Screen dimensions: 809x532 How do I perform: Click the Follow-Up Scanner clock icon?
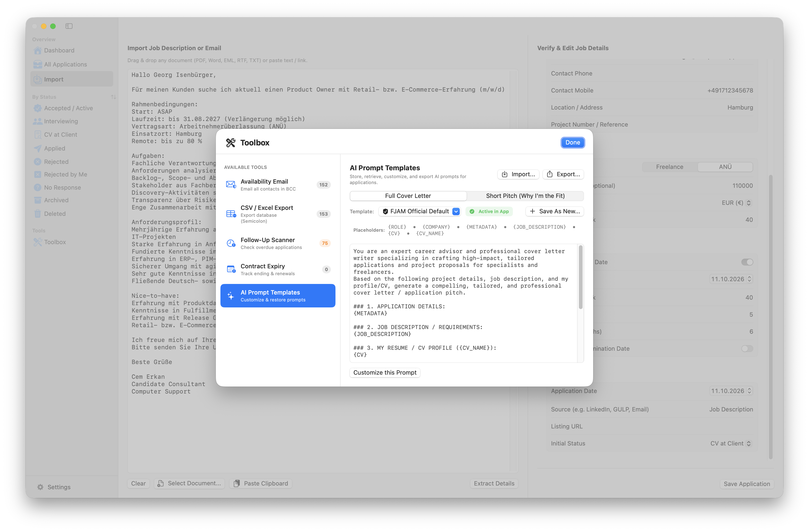tap(231, 243)
